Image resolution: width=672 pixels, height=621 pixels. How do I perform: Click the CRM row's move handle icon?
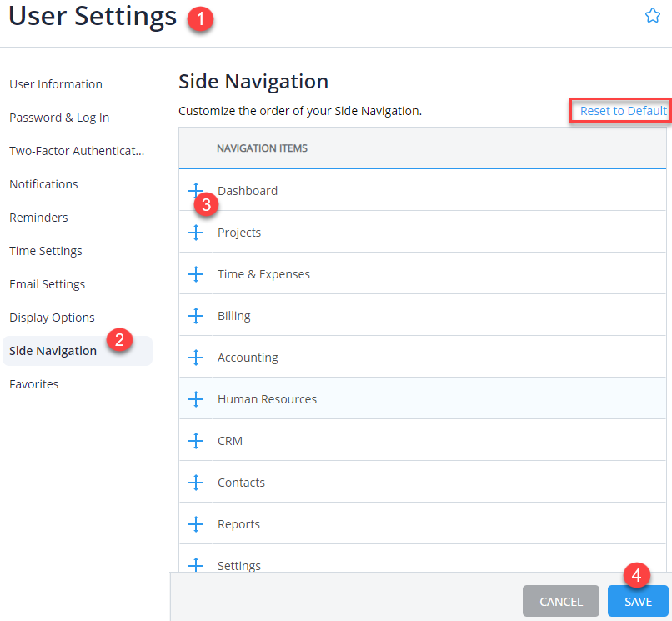(x=196, y=441)
